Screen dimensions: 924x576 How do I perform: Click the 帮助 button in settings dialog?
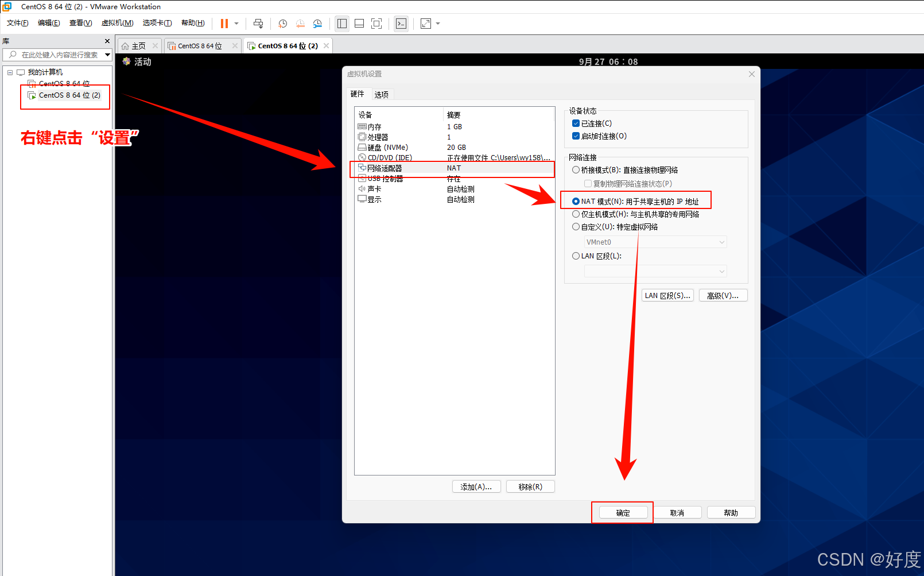(x=731, y=513)
